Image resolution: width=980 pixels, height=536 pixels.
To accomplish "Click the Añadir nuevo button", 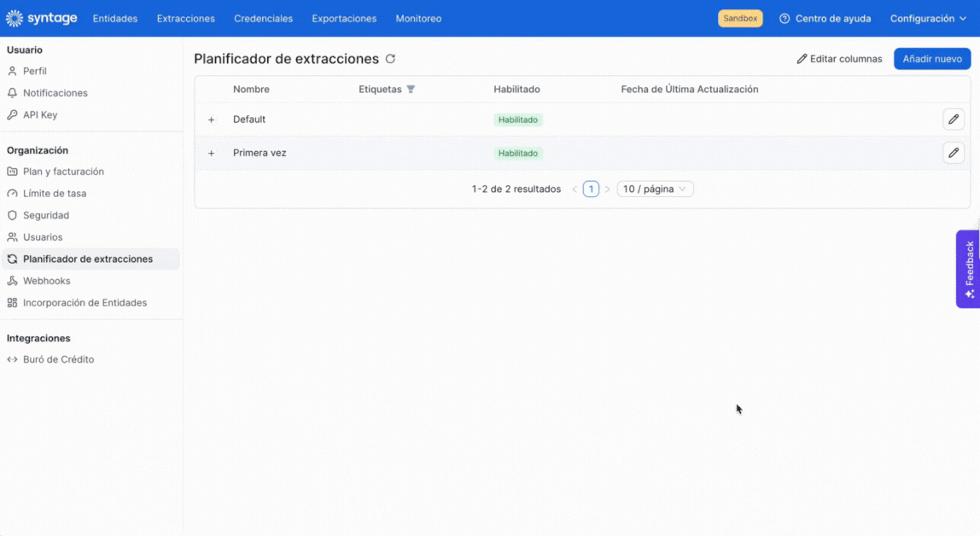I will click(932, 59).
